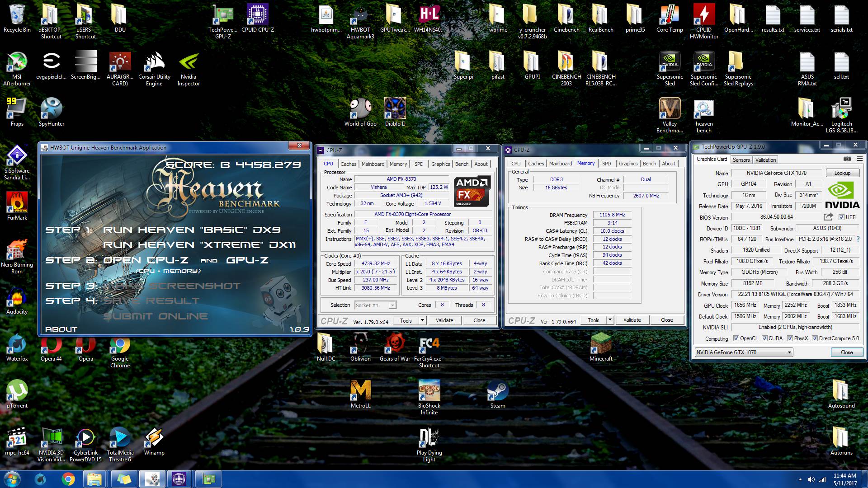Open Audacity desktop icon

click(x=17, y=300)
